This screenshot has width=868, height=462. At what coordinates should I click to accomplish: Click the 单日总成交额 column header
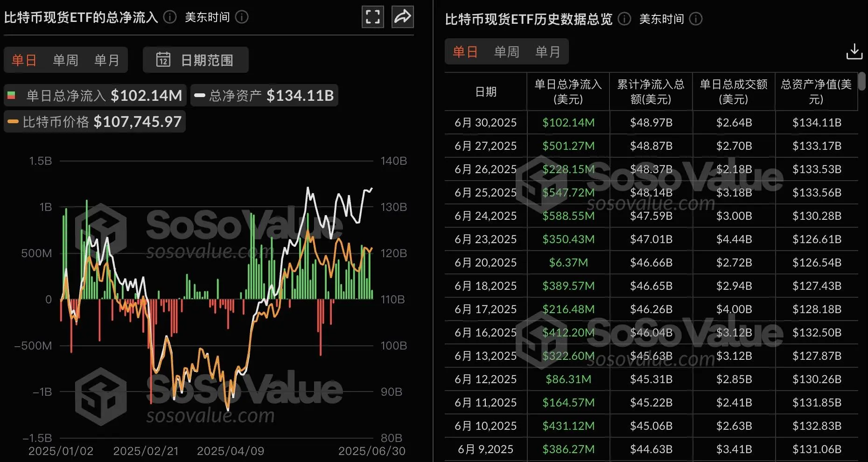[734, 91]
